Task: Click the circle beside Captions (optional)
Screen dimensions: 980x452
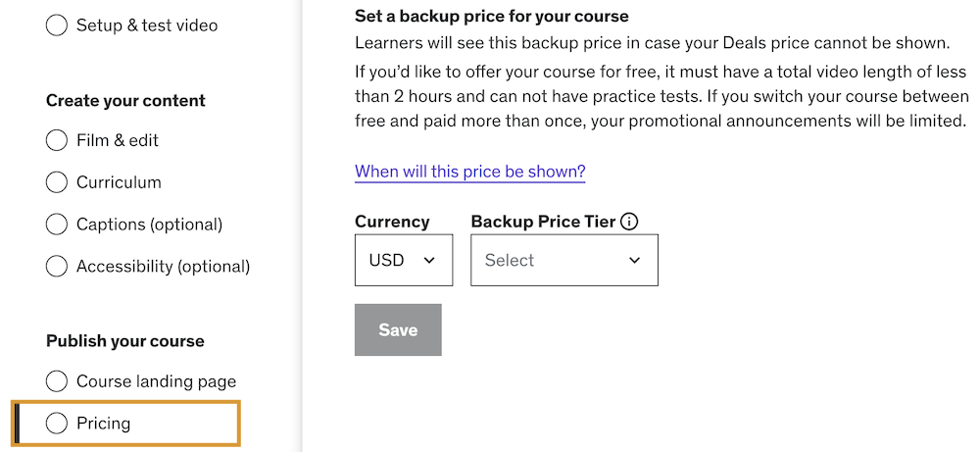Action: [x=57, y=225]
